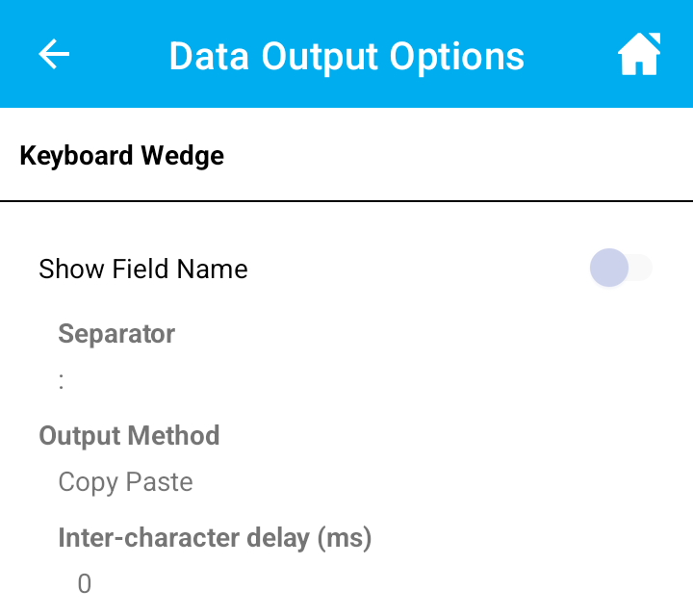
Task: Click the Data Output Options title
Action: [x=346, y=56]
